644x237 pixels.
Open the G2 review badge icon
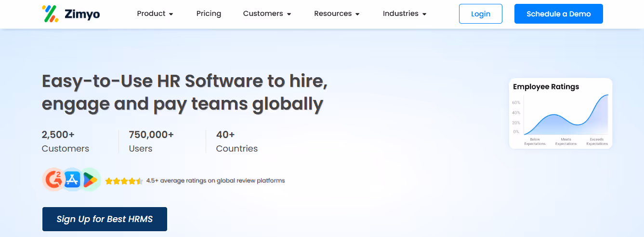54,180
